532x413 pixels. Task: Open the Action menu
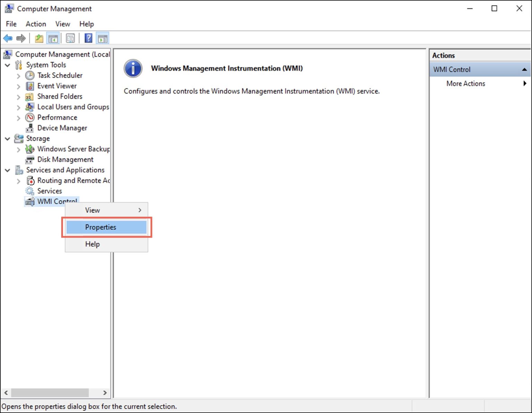point(35,24)
